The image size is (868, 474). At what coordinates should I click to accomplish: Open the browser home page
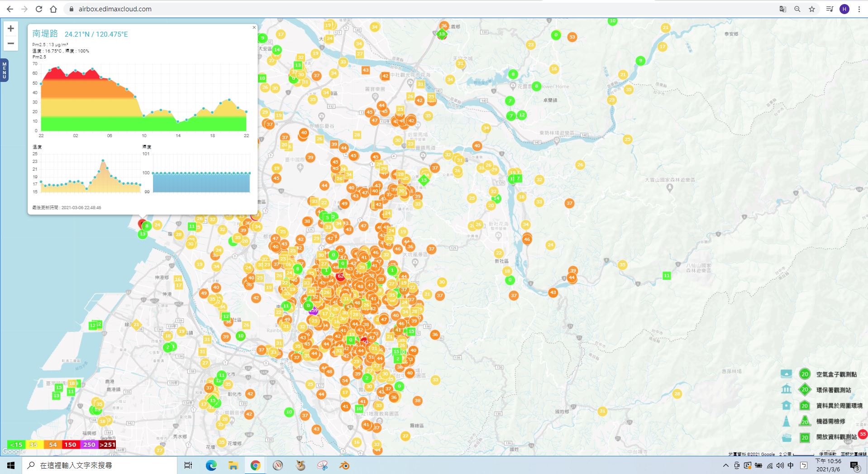(x=53, y=9)
